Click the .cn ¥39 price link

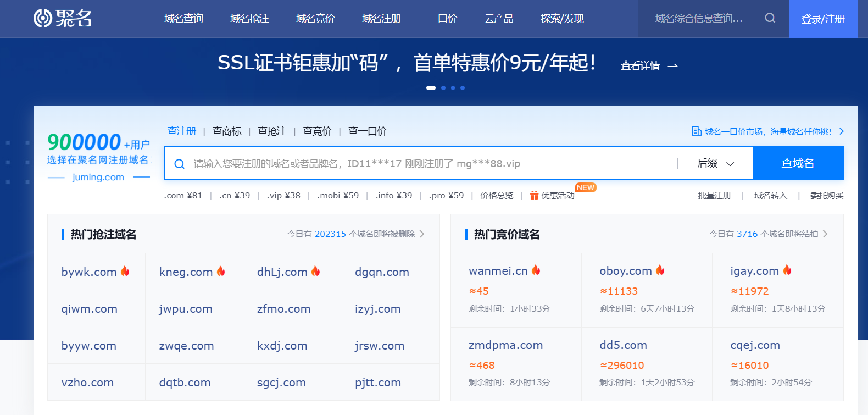[x=235, y=196]
